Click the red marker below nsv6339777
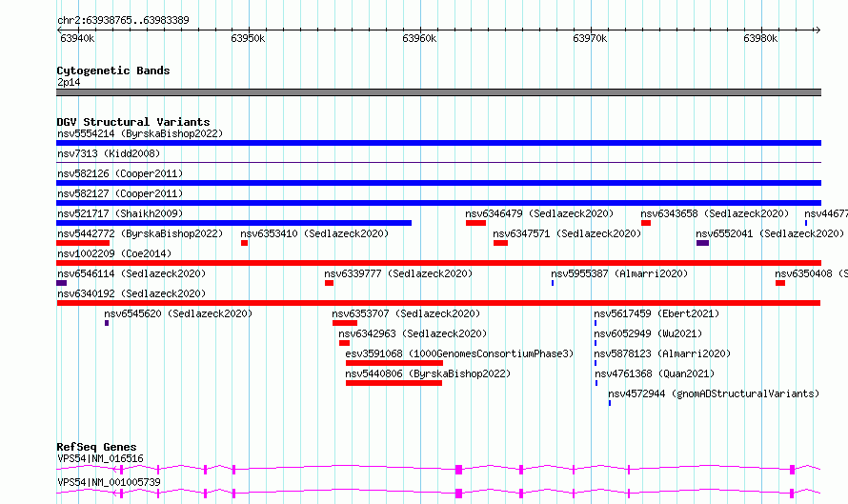The width and height of the screenshot is (848, 504). 330,283
